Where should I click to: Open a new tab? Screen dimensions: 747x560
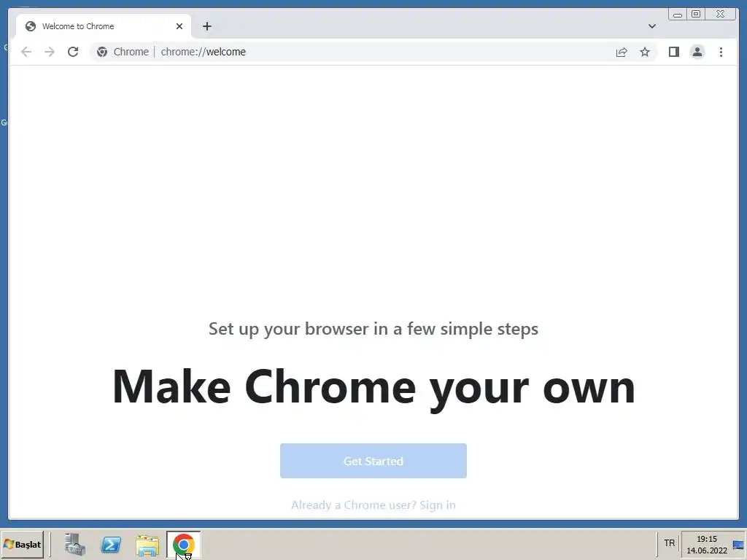(x=206, y=26)
